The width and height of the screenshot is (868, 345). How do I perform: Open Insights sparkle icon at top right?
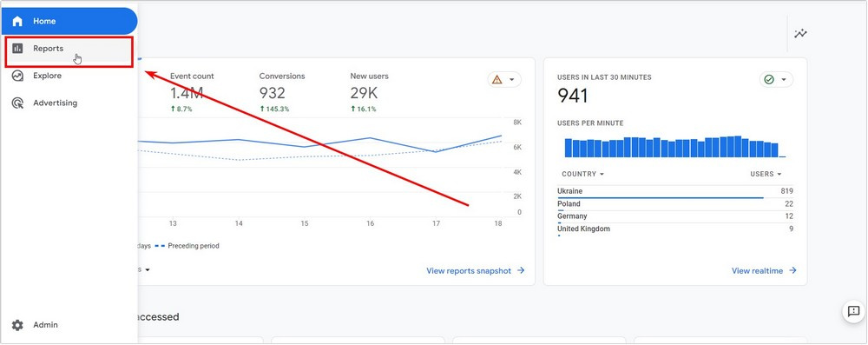800,34
